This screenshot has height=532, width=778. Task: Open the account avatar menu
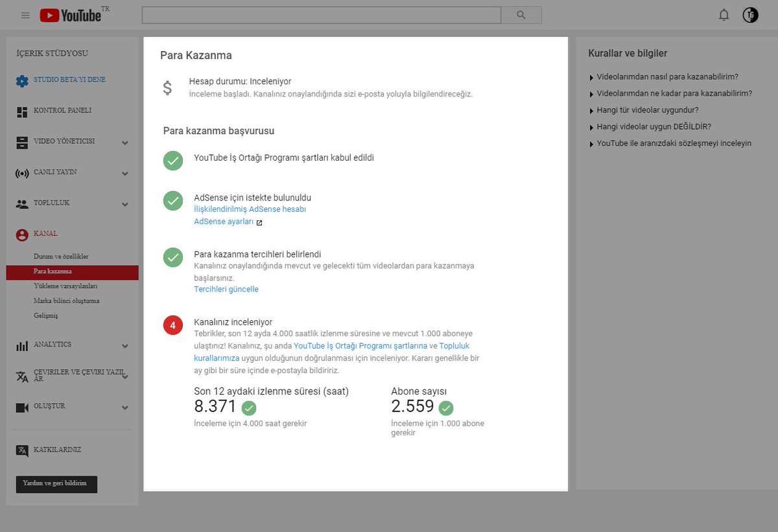click(750, 15)
